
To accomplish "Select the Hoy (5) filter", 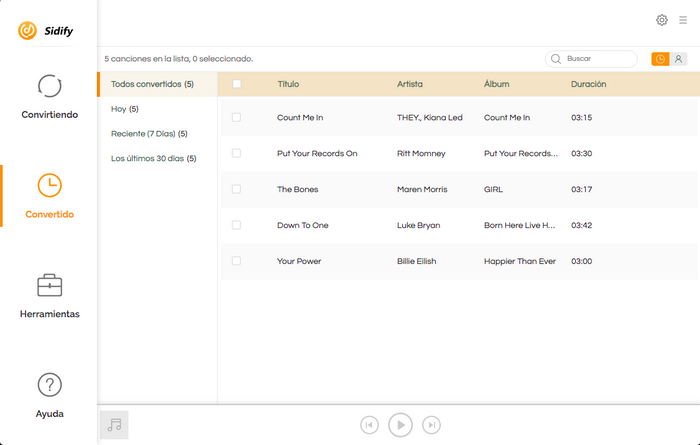I will click(125, 109).
